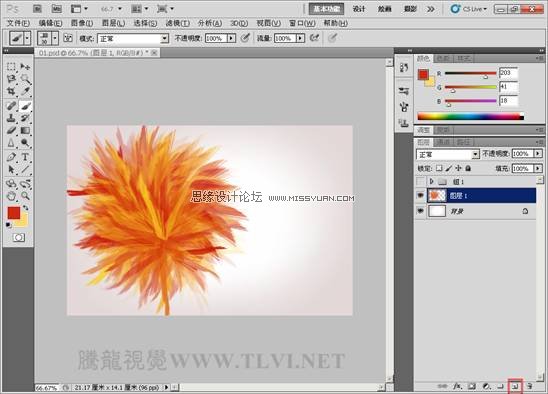Image resolution: width=548 pixels, height=394 pixels.
Task: Select the Type tool
Action: [25, 157]
